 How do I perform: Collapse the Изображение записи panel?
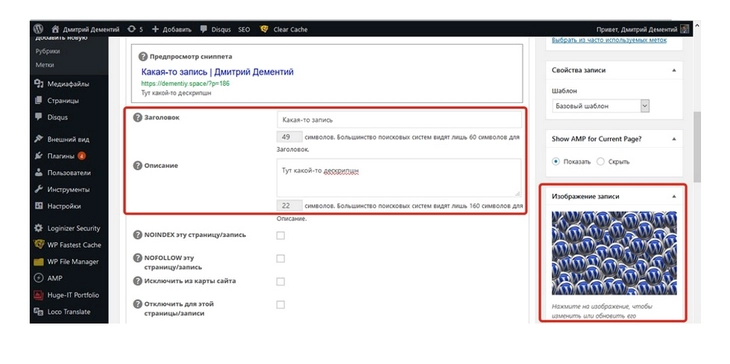click(x=674, y=197)
